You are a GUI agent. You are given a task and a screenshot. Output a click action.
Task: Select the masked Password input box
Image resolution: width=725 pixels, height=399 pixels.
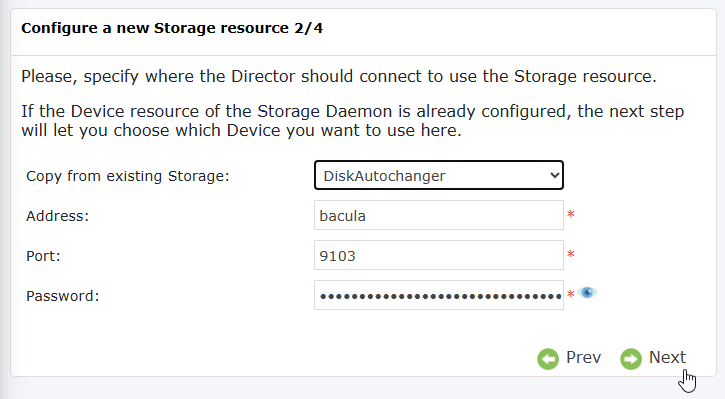tap(439, 295)
